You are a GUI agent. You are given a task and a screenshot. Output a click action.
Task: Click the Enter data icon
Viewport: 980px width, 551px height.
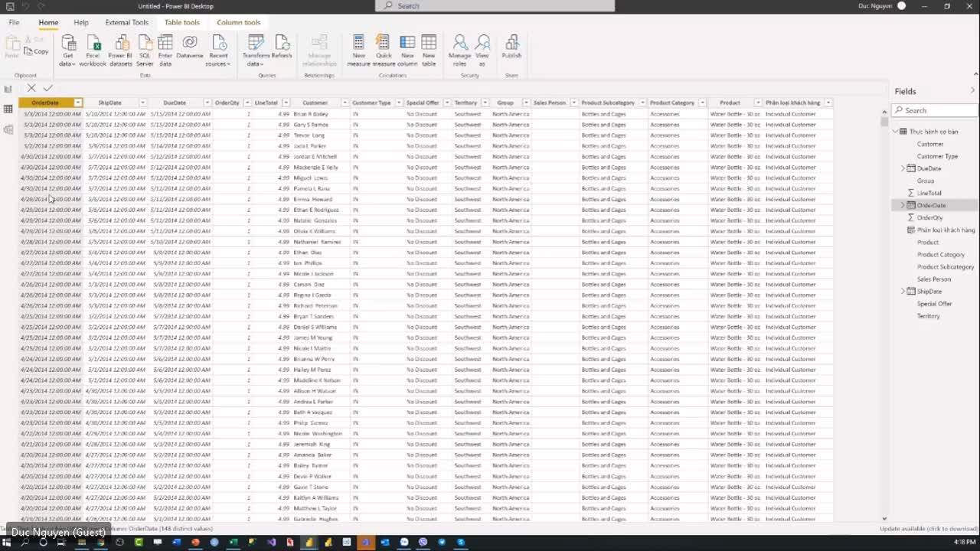click(x=165, y=42)
